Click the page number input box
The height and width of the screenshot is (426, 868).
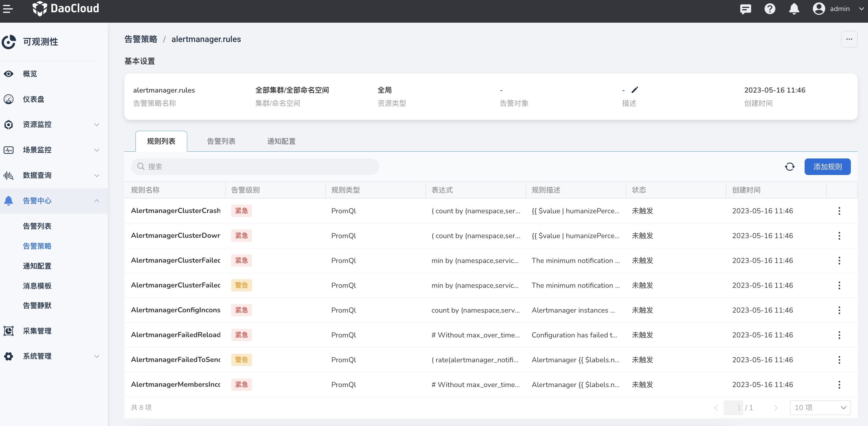click(x=733, y=407)
